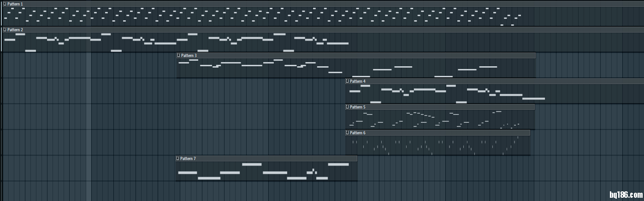Click the notes inside Pattern 2 clip

pyautogui.click(x=175, y=42)
